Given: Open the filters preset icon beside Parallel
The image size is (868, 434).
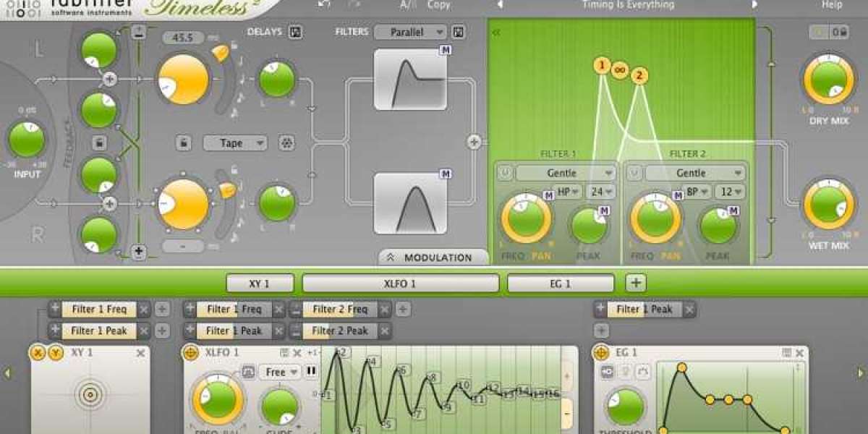Looking at the screenshot, I should pos(458,32).
